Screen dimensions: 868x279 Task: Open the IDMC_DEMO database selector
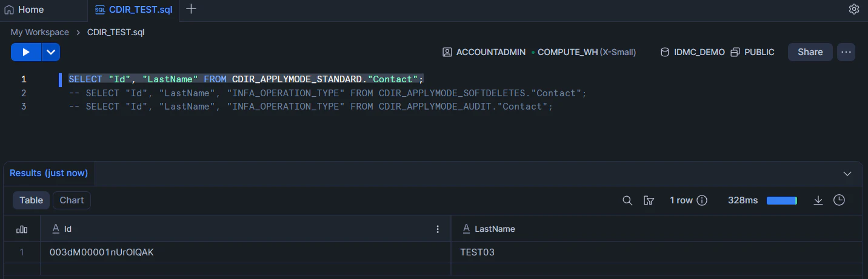point(692,52)
